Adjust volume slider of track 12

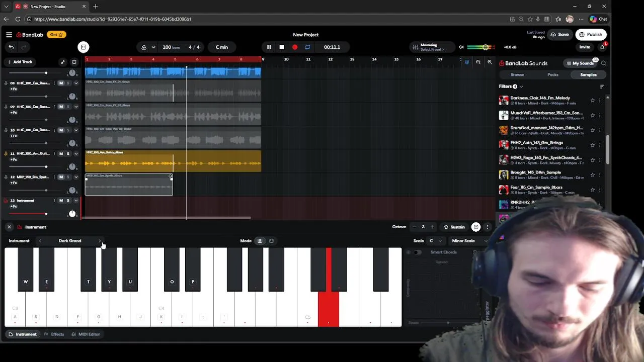pyautogui.click(x=46, y=191)
